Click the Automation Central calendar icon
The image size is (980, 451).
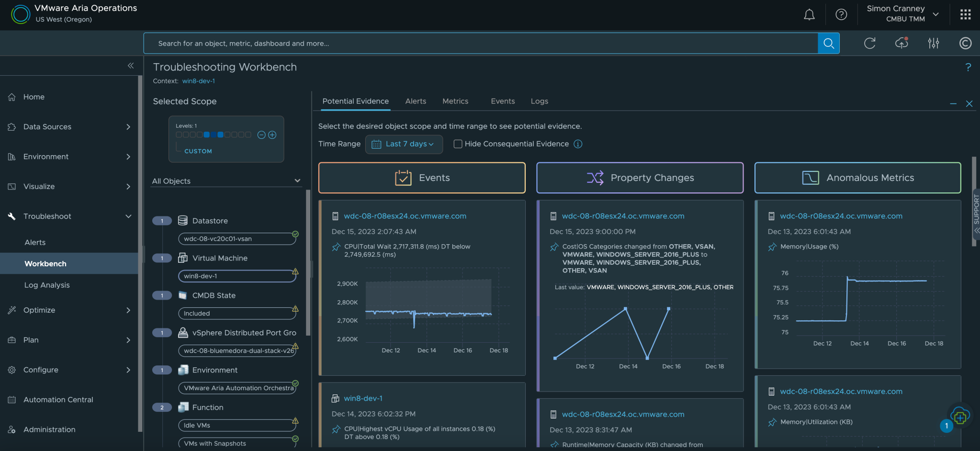pyautogui.click(x=11, y=399)
